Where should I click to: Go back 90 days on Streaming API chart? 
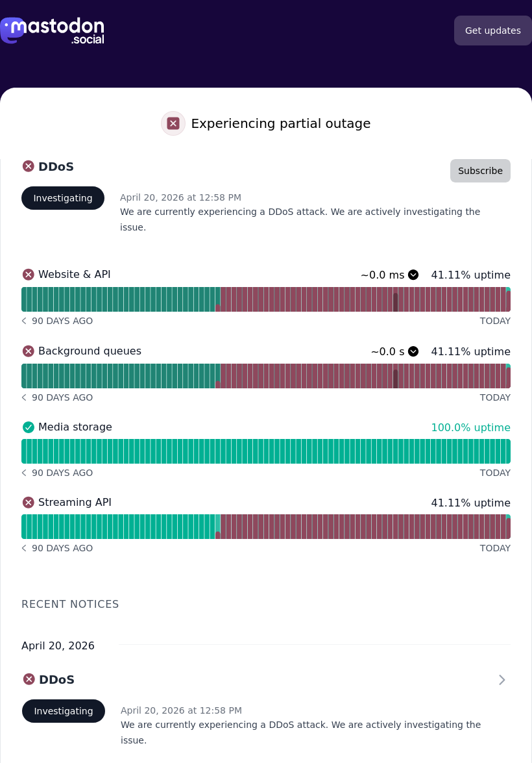pos(25,548)
